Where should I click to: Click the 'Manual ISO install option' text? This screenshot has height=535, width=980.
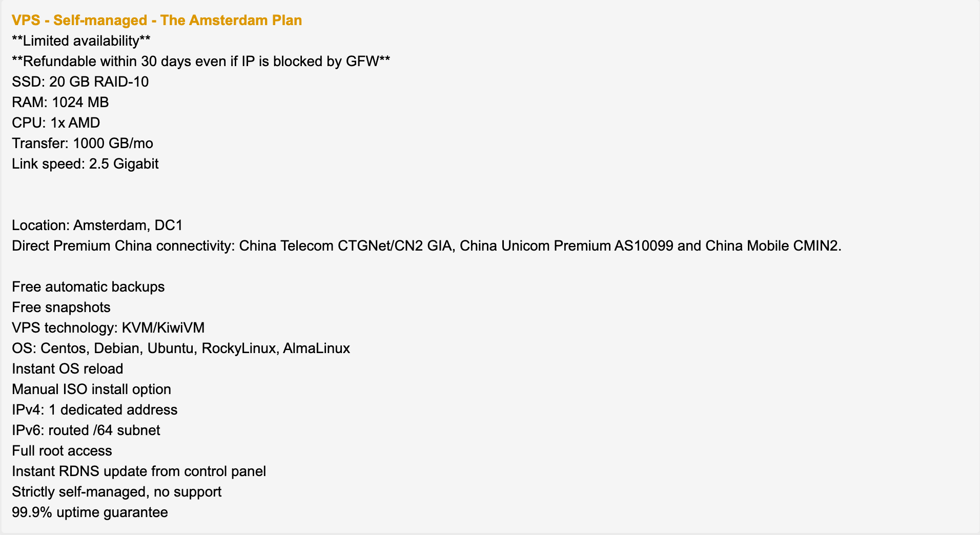click(91, 389)
